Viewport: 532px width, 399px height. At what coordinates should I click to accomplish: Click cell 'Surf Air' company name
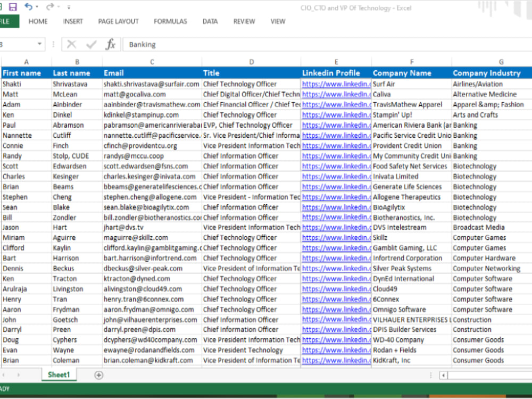click(x=412, y=84)
